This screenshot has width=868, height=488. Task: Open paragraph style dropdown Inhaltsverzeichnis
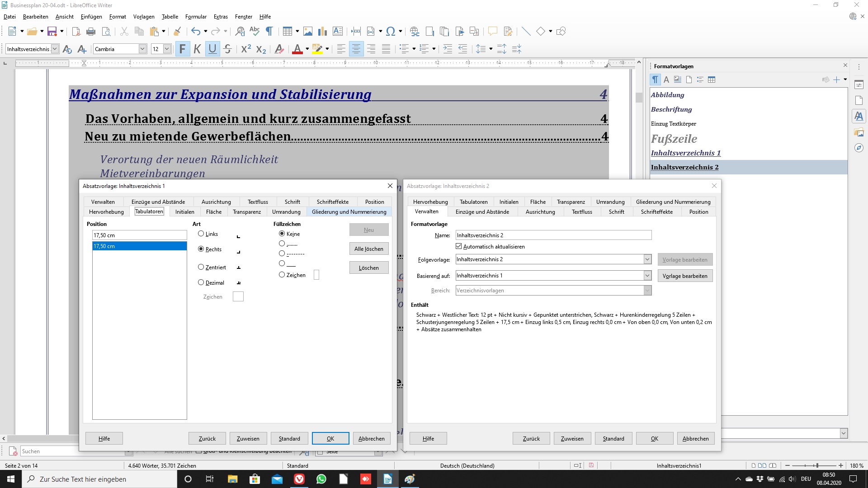click(55, 49)
